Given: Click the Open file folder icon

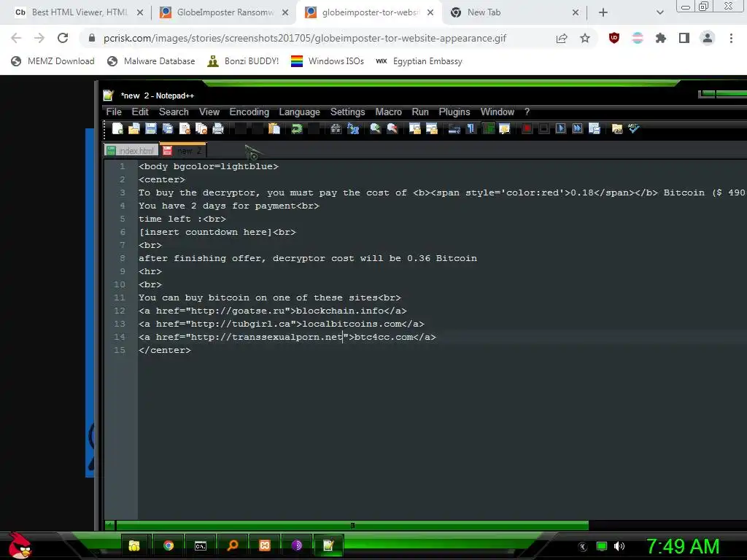Looking at the screenshot, I should click(x=134, y=128).
